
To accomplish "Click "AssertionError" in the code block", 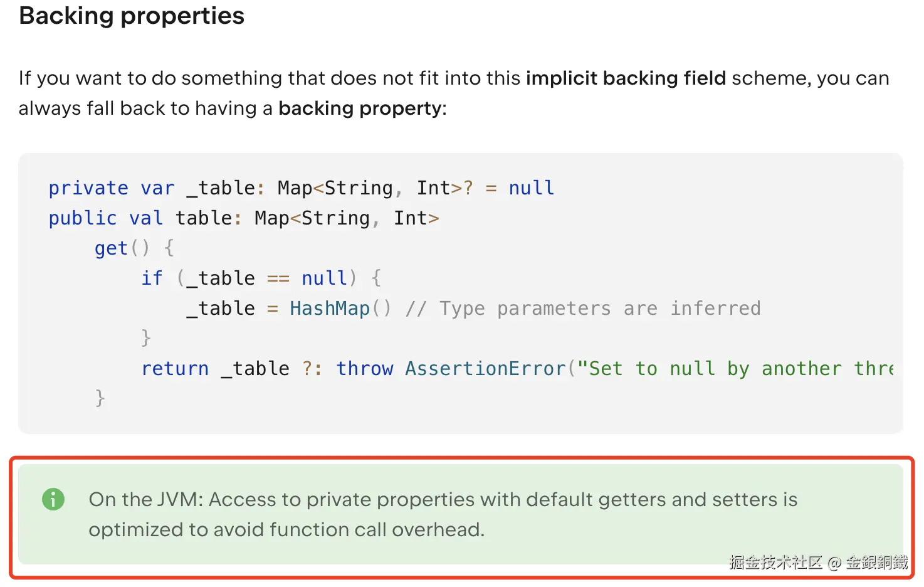I will tap(485, 369).
